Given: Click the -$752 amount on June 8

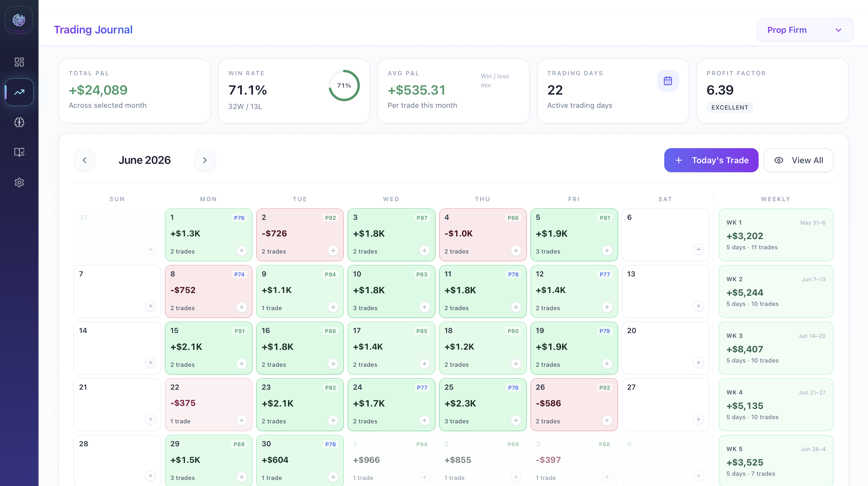Looking at the screenshot, I should pyautogui.click(x=183, y=290).
